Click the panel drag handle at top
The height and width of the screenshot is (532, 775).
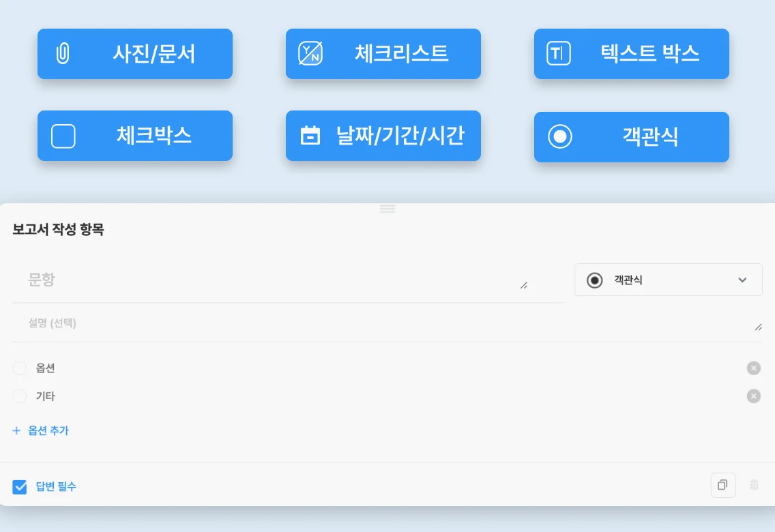pyautogui.click(x=387, y=209)
